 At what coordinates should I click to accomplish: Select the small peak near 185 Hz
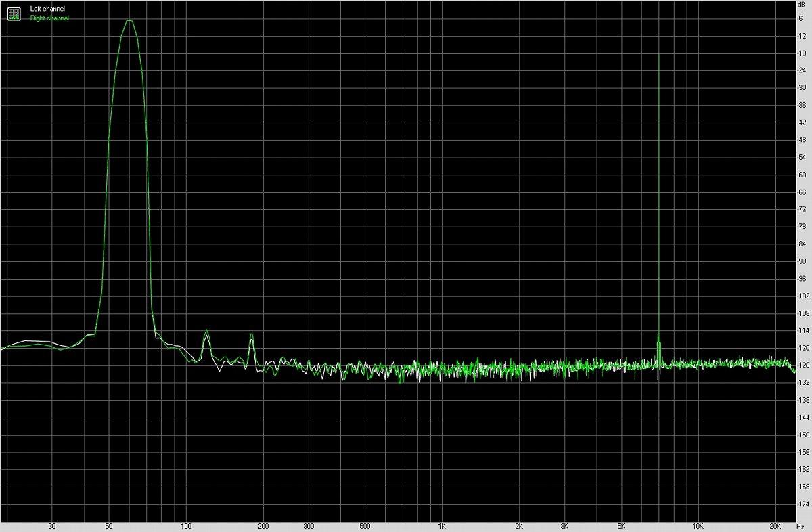click(x=251, y=335)
